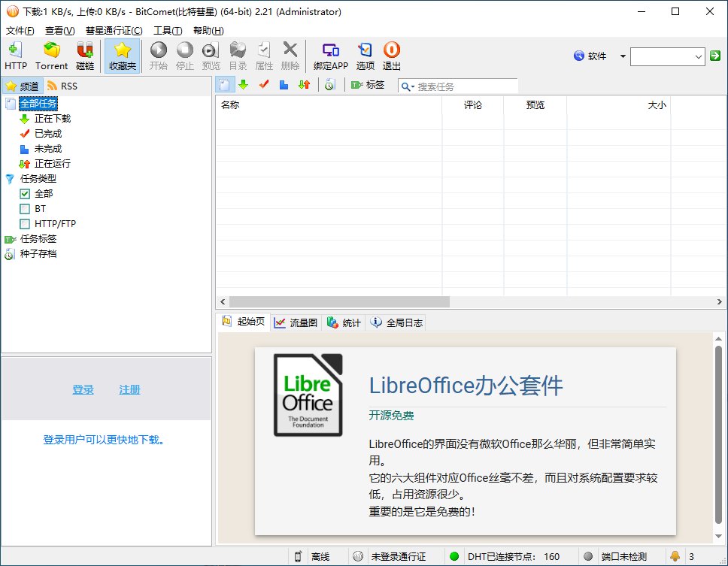Select 任务标签 in the sidebar tree
The width and height of the screenshot is (728, 566).
coord(38,239)
